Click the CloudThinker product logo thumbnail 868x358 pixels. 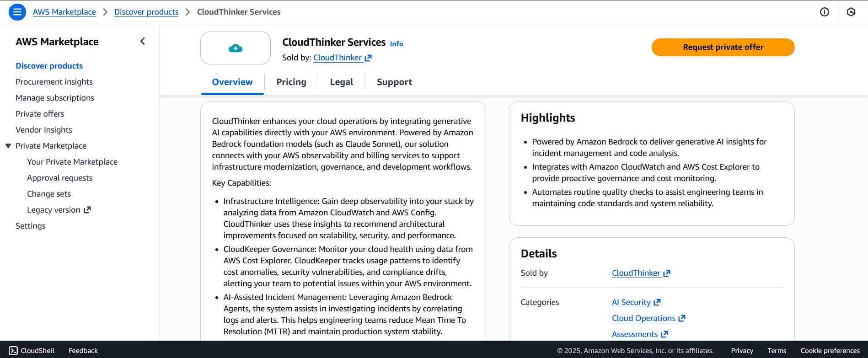click(236, 48)
